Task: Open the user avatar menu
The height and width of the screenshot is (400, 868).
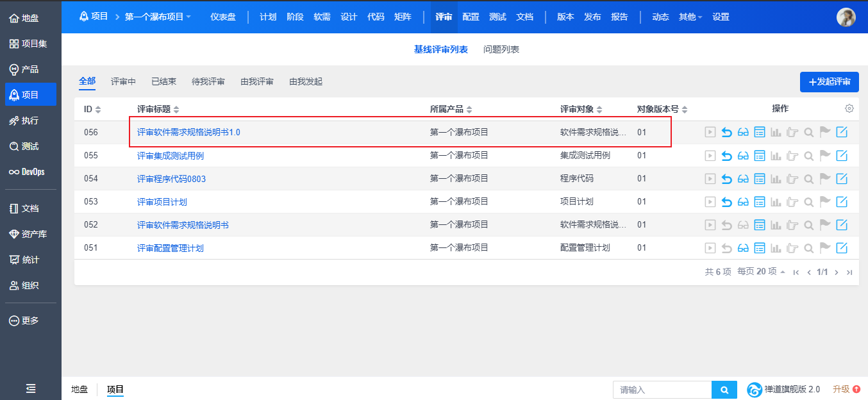Action: [x=846, y=17]
